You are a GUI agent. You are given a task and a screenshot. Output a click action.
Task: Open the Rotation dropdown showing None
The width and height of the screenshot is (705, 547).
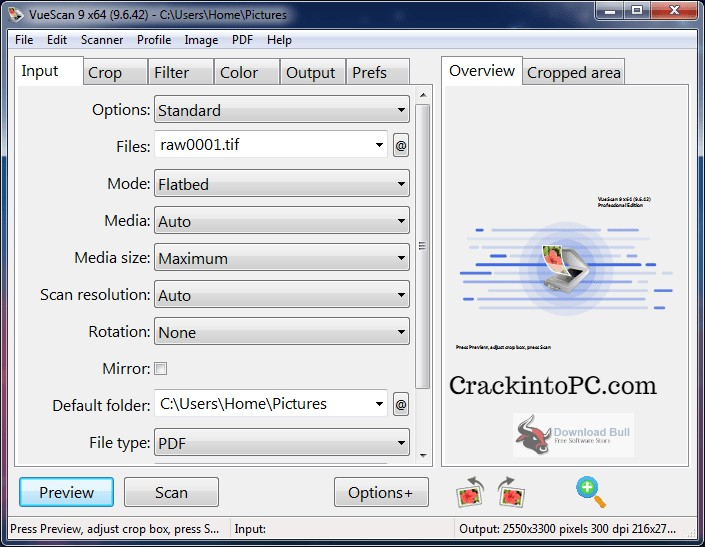click(x=282, y=332)
